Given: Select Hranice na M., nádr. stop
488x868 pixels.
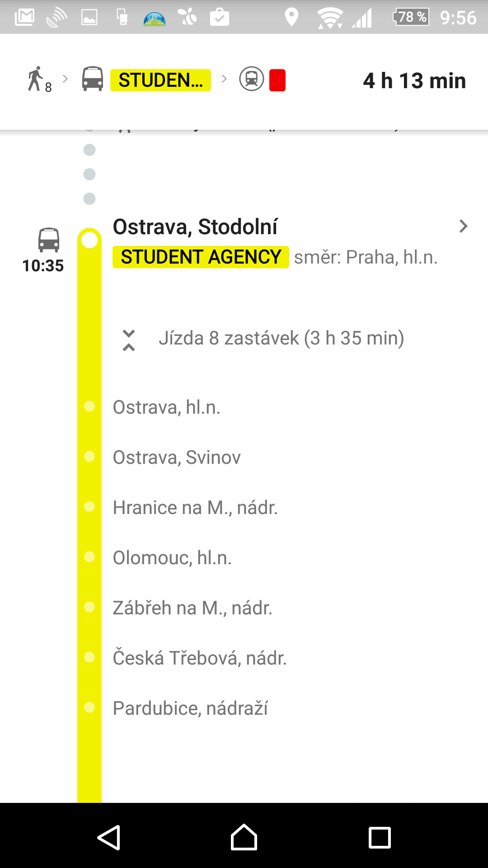Looking at the screenshot, I should [195, 508].
